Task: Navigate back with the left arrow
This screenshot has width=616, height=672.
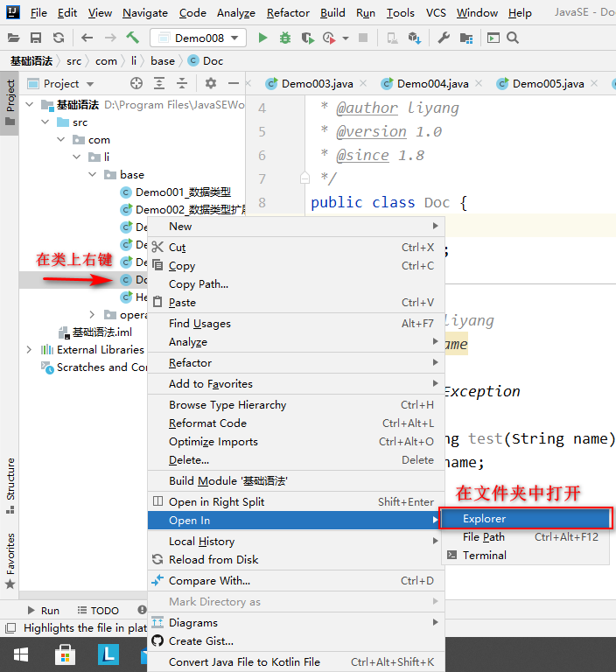Action: 87,38
